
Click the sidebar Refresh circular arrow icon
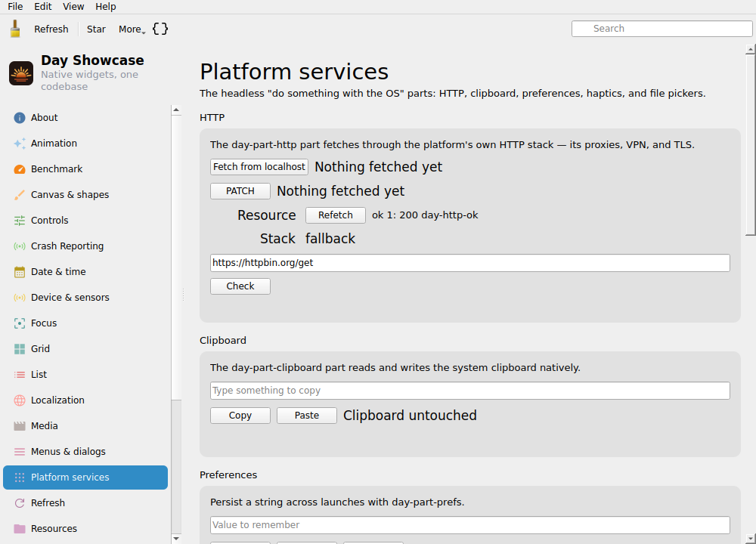20,503
